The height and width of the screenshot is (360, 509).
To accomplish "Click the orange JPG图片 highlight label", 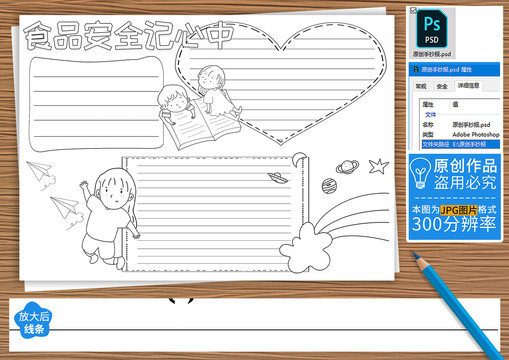I will pyautogui.click(x=459, y=210).
